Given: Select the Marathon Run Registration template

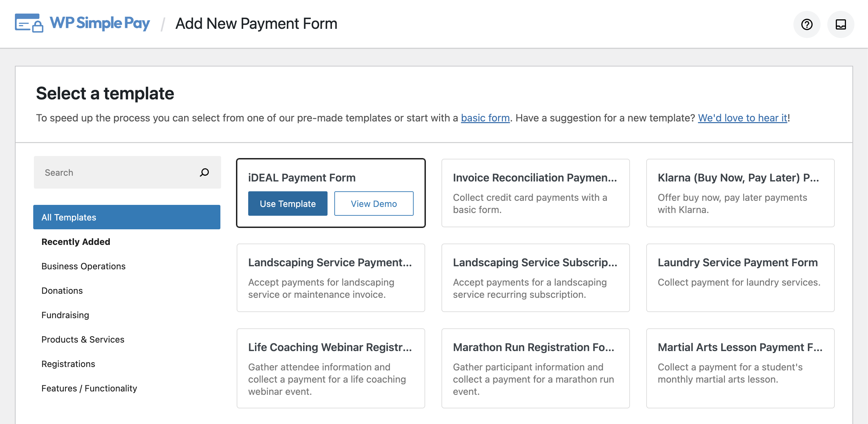Looking at the screenshot, I should [535, 368].
